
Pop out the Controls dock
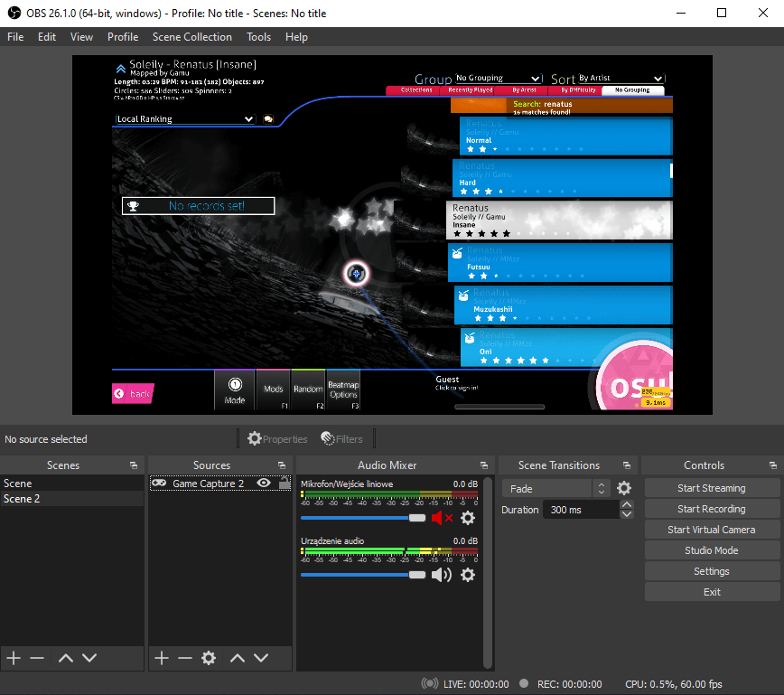click(x=773, y=465)
